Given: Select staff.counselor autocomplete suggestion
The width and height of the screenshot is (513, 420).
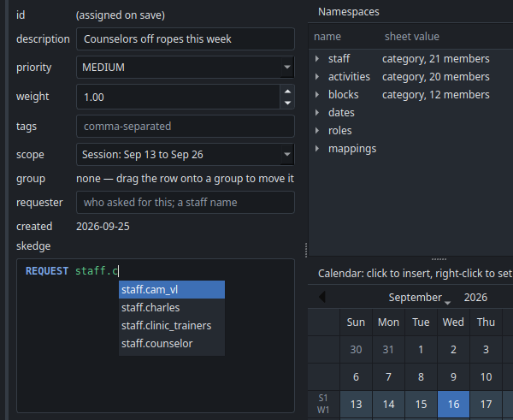Looking at the screenshot, I should pyautogui.click(x=172, y=344).
